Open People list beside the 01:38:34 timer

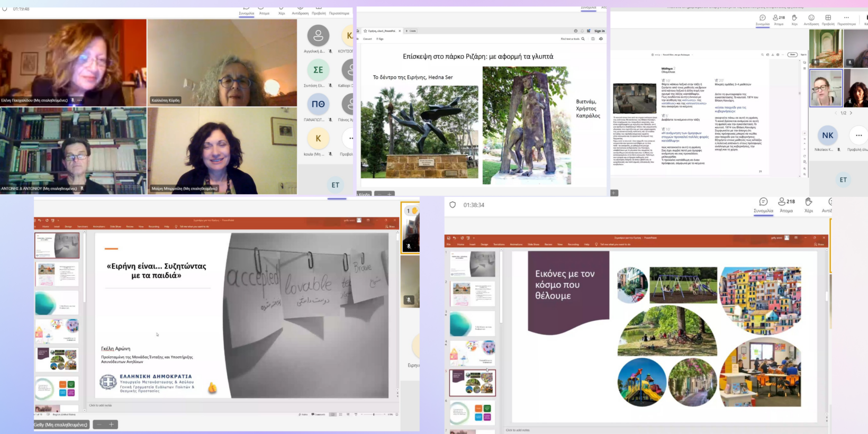(786, 202)
